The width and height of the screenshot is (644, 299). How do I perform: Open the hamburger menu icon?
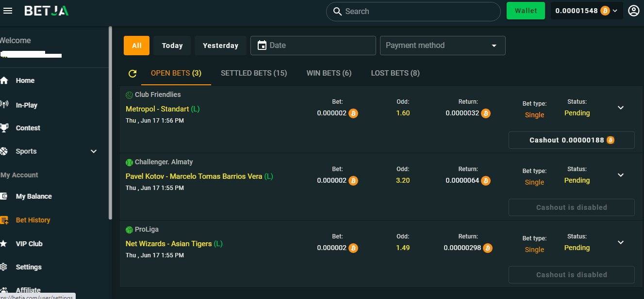(8, 11)
